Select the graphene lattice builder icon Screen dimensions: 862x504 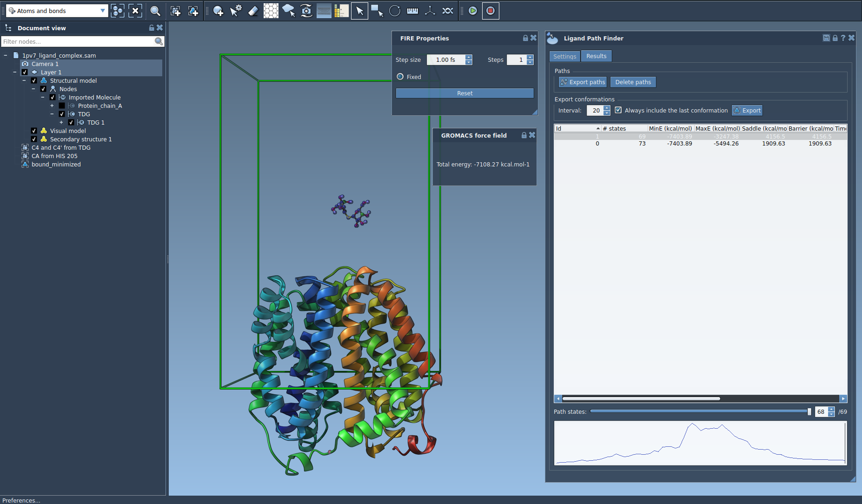point(271,11)
